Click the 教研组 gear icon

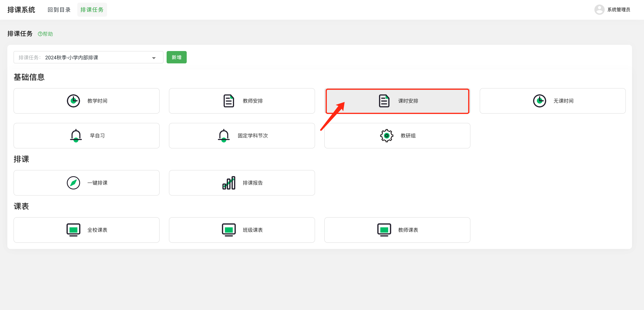tap(387, 135)
